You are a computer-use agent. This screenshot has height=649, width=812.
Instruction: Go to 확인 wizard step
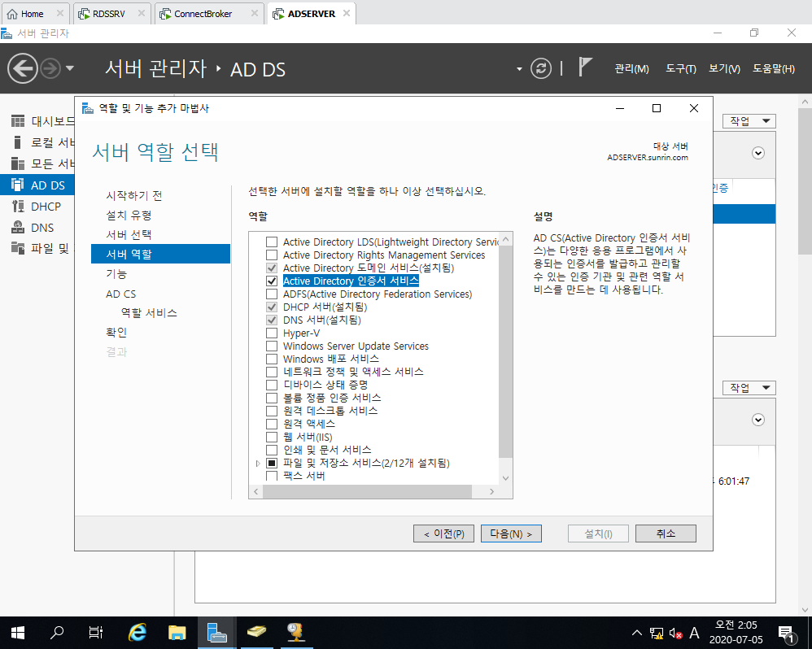[x=116, y=333]
